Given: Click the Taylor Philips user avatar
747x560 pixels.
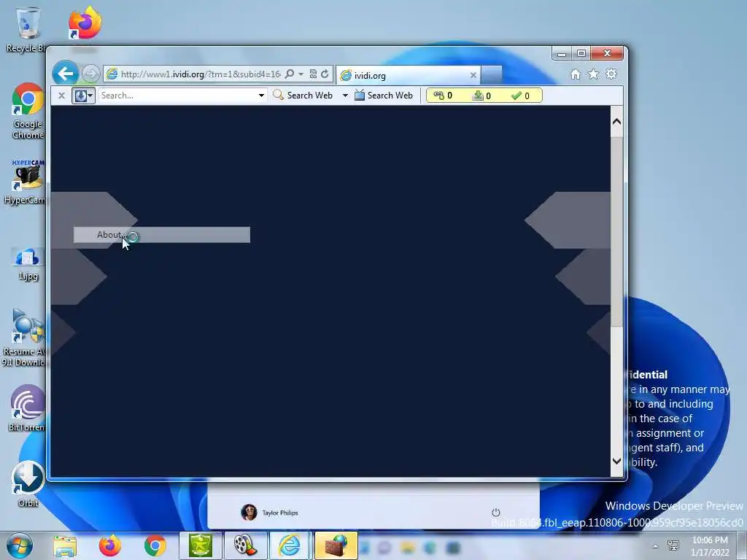Looking at the screenshot, I should (249, 513).
